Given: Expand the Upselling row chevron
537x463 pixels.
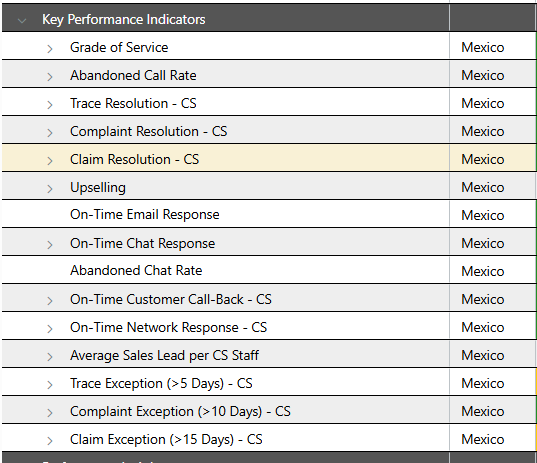Looking at the screenshot, I should coord(50,189).
